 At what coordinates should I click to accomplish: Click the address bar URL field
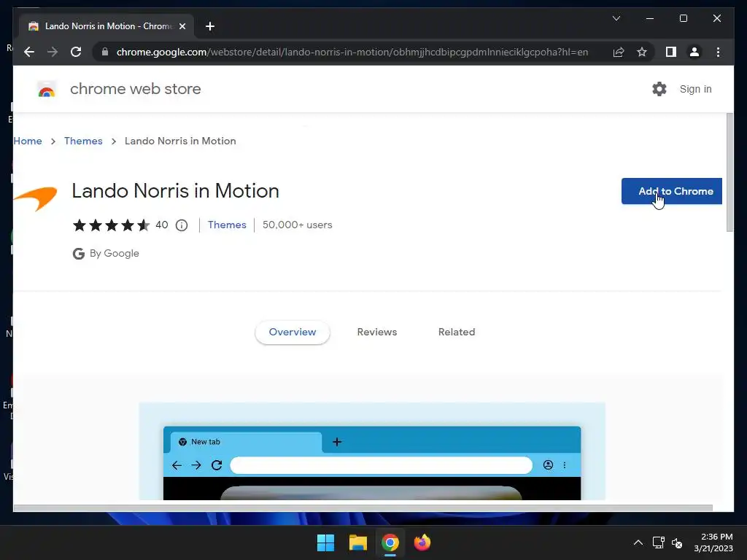point(352,52)
